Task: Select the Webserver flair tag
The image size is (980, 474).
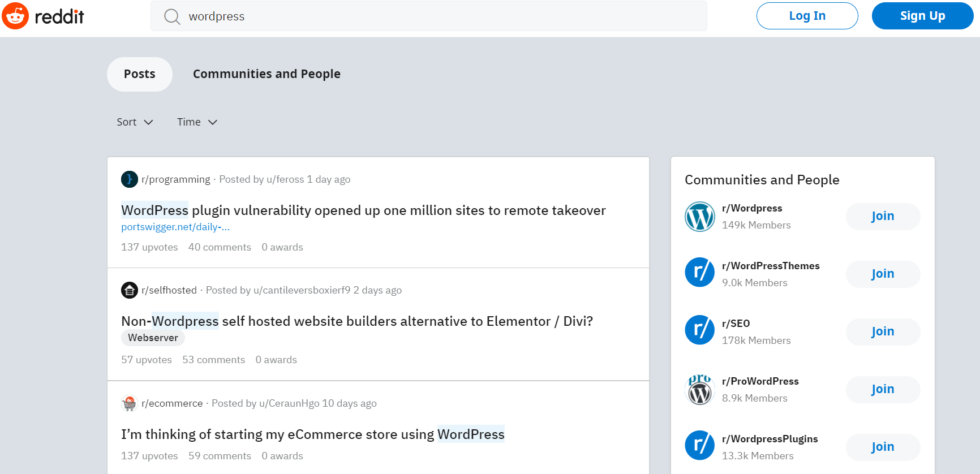Action: click(153, 338)
